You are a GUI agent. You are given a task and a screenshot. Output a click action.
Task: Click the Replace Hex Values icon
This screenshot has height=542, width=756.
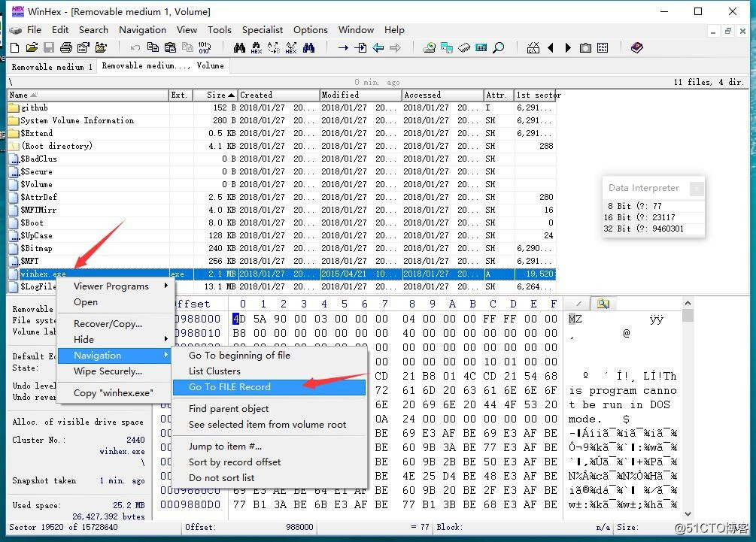[290, 47]
